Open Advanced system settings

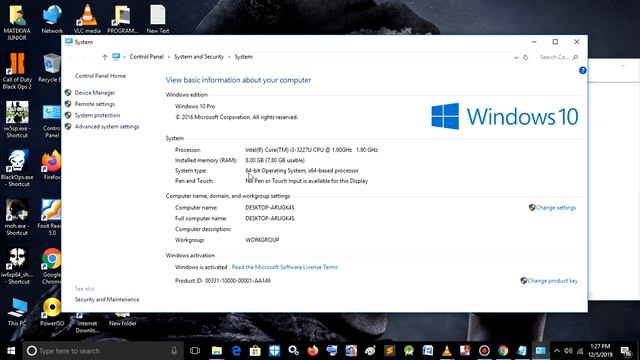coord(107,127)
